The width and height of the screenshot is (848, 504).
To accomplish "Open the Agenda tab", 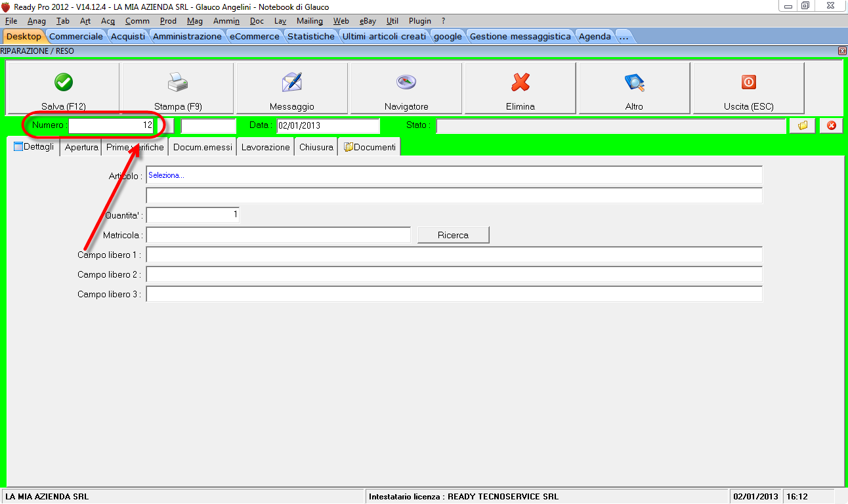I will 595,36.
